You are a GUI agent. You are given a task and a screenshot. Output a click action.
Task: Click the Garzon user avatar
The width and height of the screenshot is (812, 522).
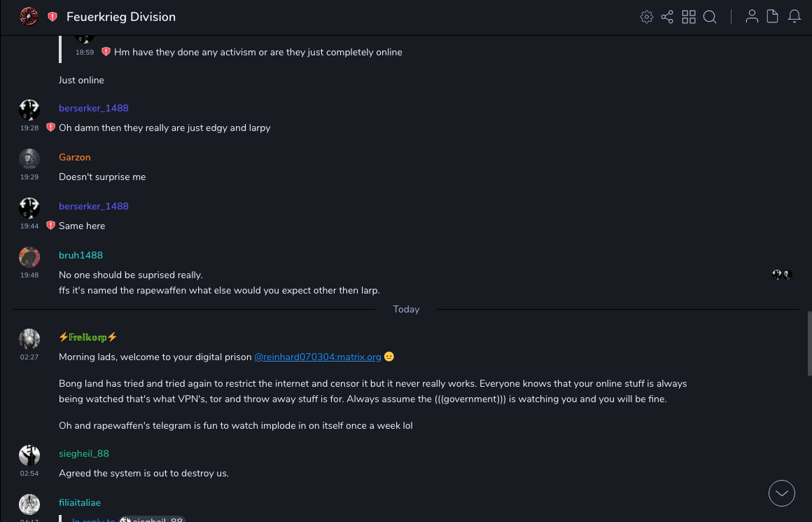coord(29,159)
